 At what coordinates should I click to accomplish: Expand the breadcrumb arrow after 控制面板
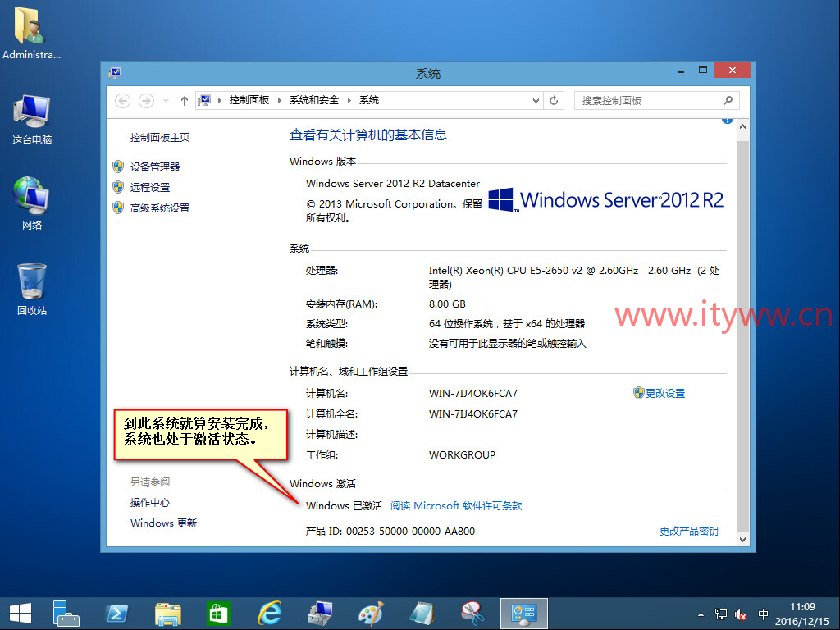[x=279, y=100]
